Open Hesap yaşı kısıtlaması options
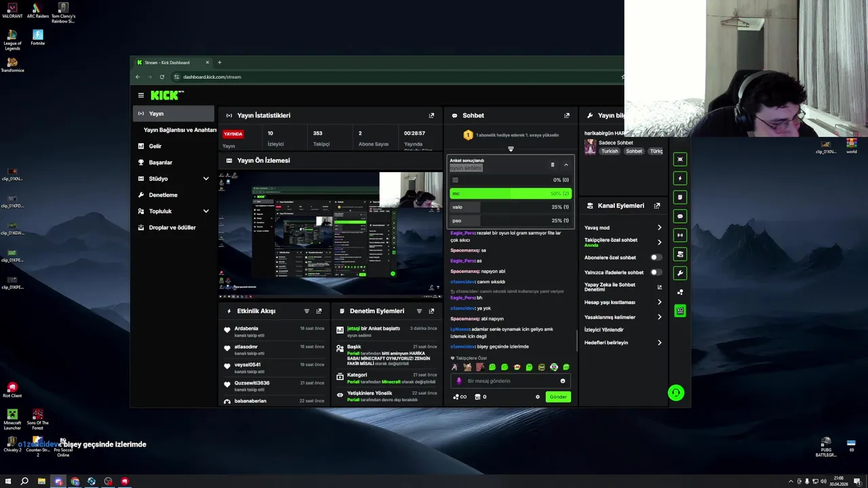868x488 pixels. (x=659, y=302)
